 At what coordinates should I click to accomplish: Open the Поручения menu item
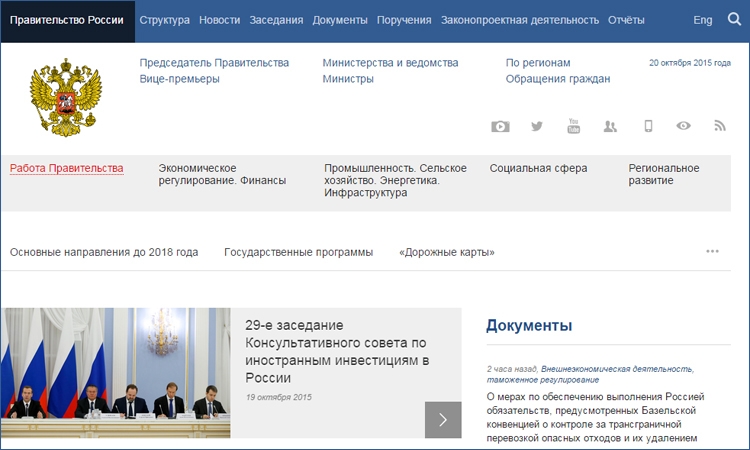coord(404,20)
